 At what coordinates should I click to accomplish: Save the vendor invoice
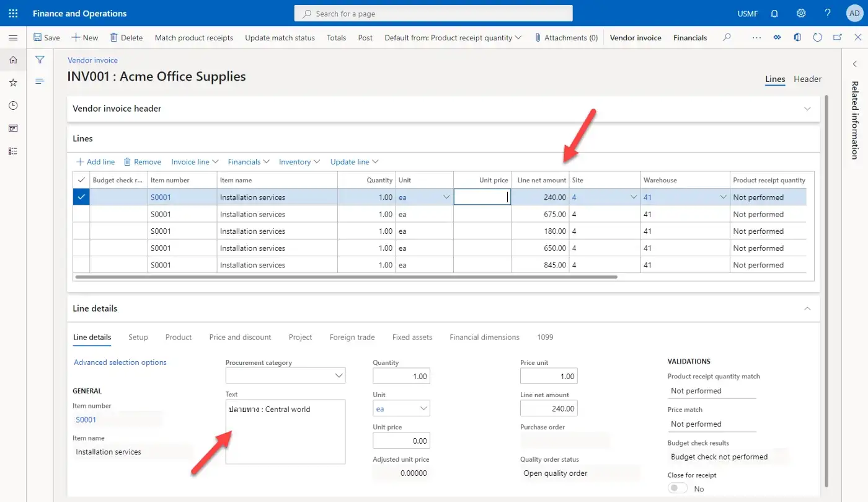[x=46, y=38]
